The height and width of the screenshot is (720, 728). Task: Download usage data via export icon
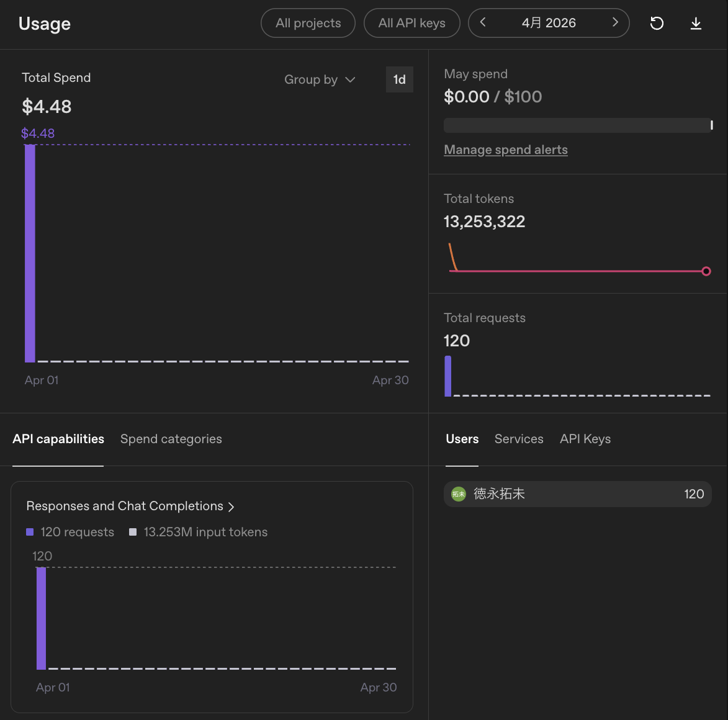click(x=696, y=23)
